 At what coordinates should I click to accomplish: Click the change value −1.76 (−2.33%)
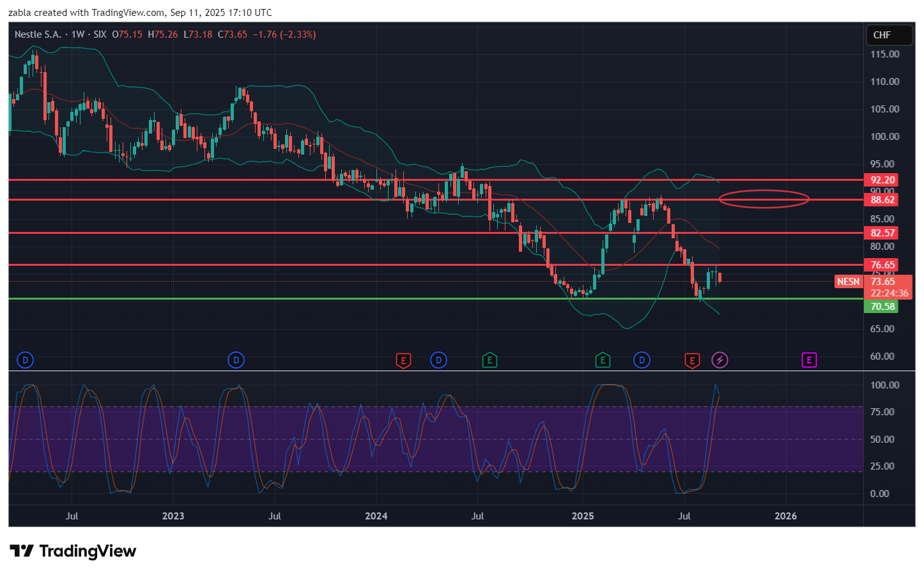tap(284, 34)
